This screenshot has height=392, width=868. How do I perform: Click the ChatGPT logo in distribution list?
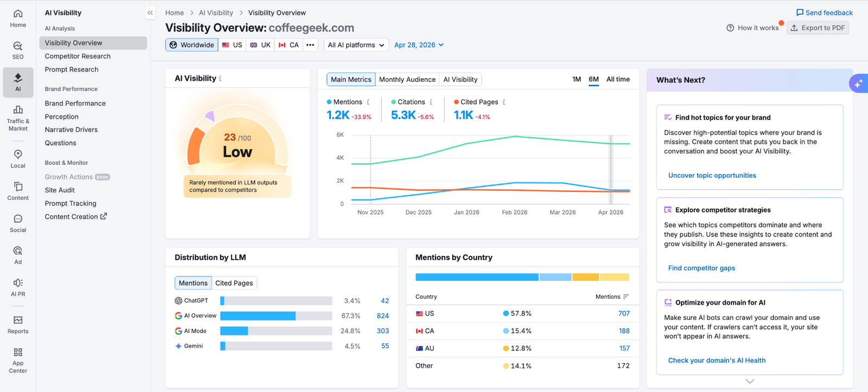178,300
